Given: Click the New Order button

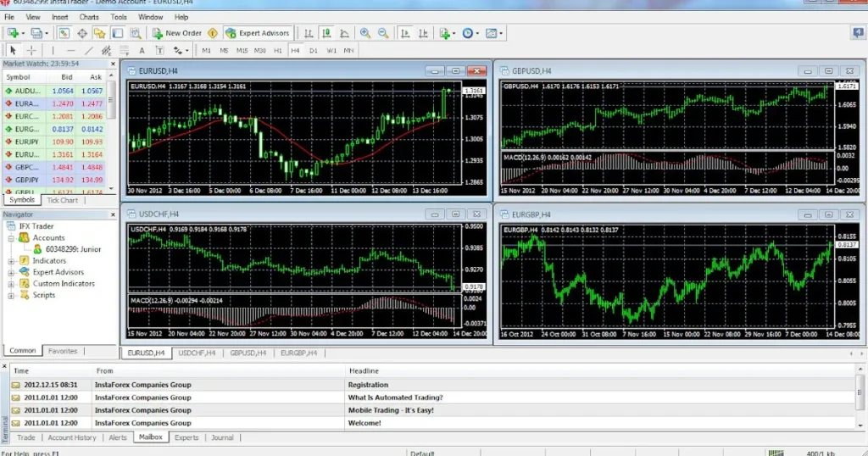Looking at the screenshot, I should pos(177,33).
